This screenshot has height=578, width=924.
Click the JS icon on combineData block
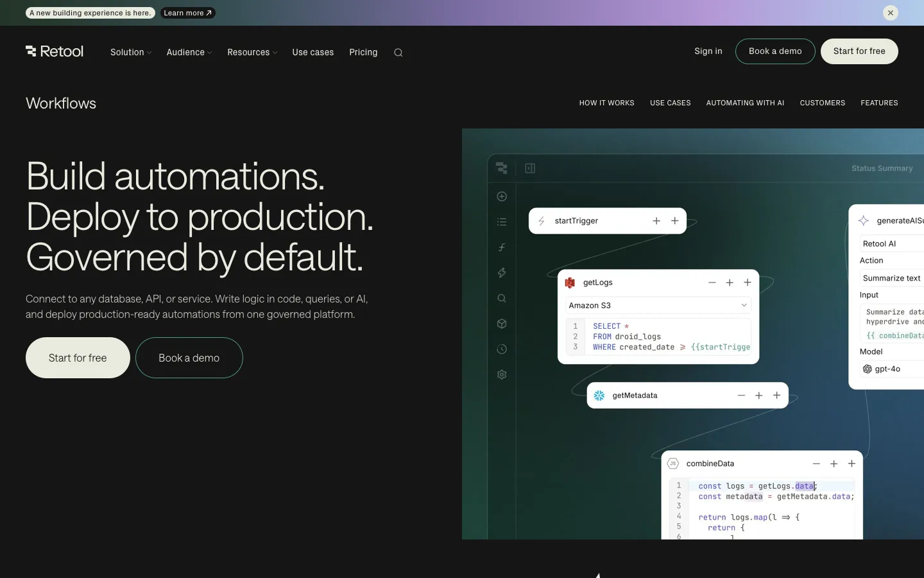coord(673,464)
